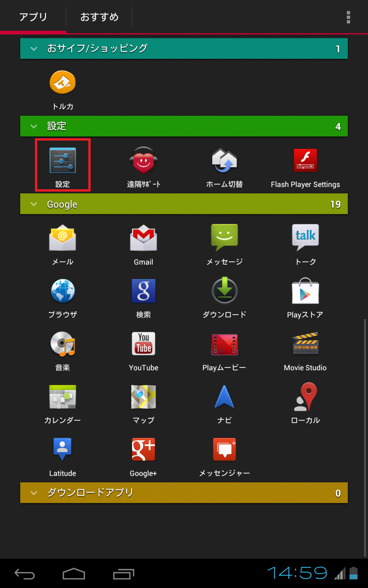Collapse the おサイフ/ショッピング category
This screenshot has height=588, width=368.
(x=184, y=48)
